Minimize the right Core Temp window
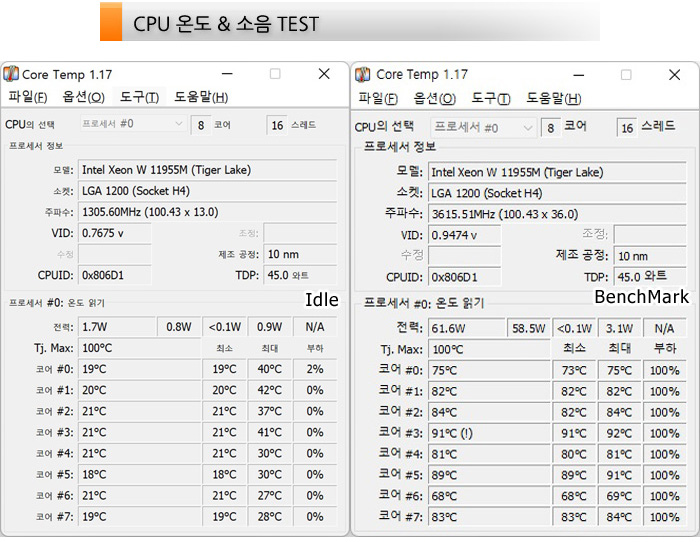The height and width of the screenshot is (542, 700). 578,74
